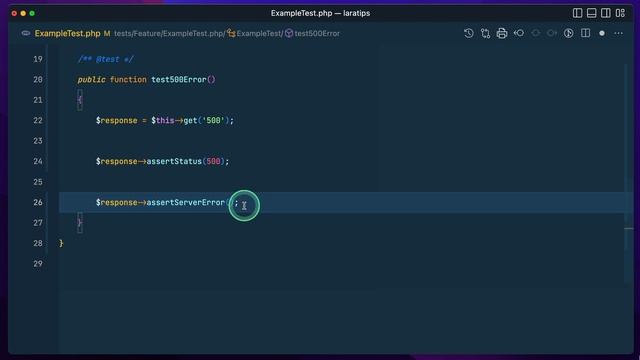Screen dimensions: 640x360
Task: Click the M modified badge on the tab
Action: (x=107, y=33)
